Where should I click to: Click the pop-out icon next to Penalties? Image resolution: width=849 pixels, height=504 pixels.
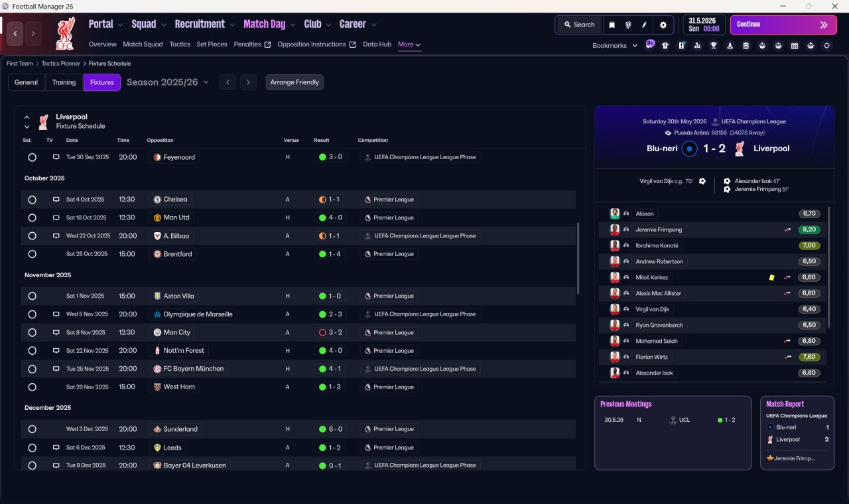pos(267,44)
